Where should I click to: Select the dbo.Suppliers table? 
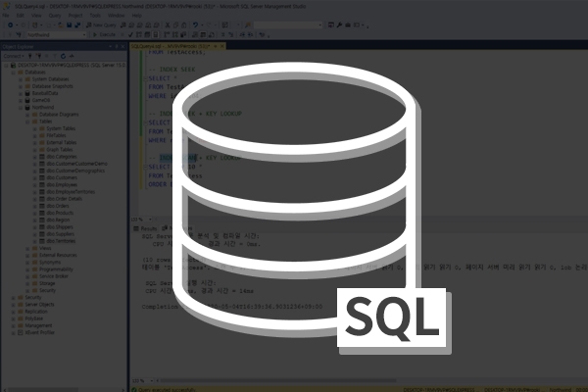point(61,234)
